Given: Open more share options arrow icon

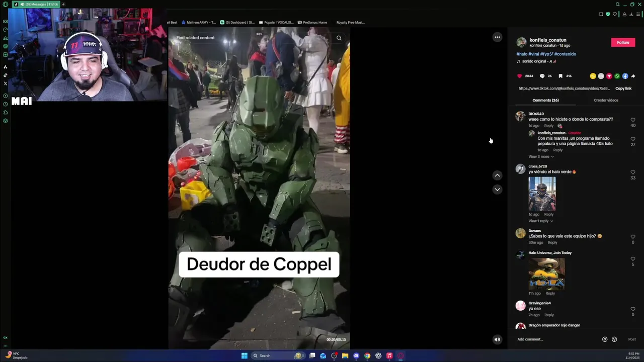Looking at the screenshot, I should click(633, 76).
